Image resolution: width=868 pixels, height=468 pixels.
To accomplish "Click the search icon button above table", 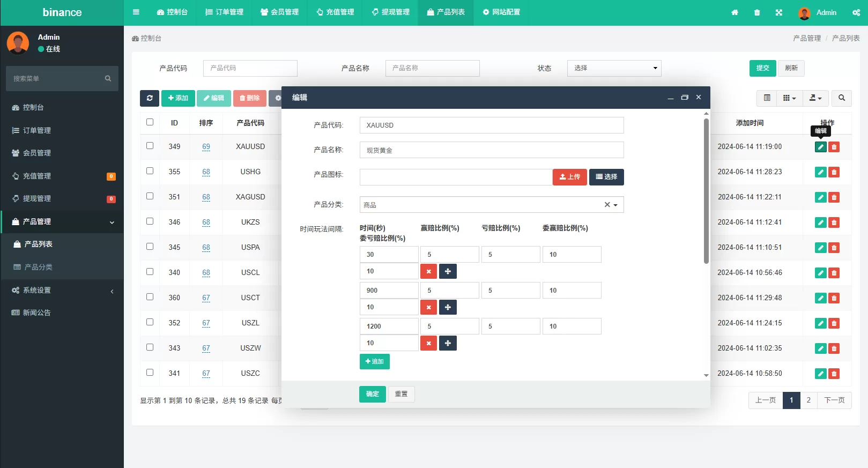I will point(841,98).
